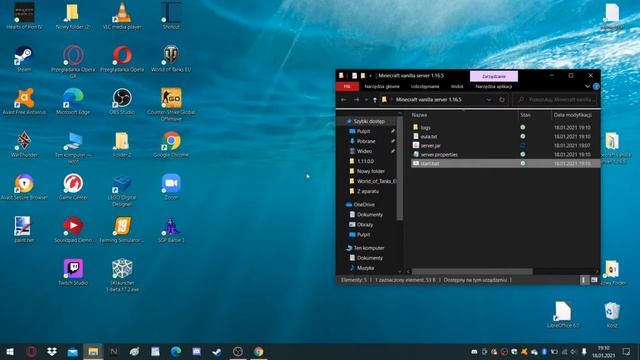Select the SGP Baltie 3 desktop icon
The image size is (640, 360).
coord(171,229)
